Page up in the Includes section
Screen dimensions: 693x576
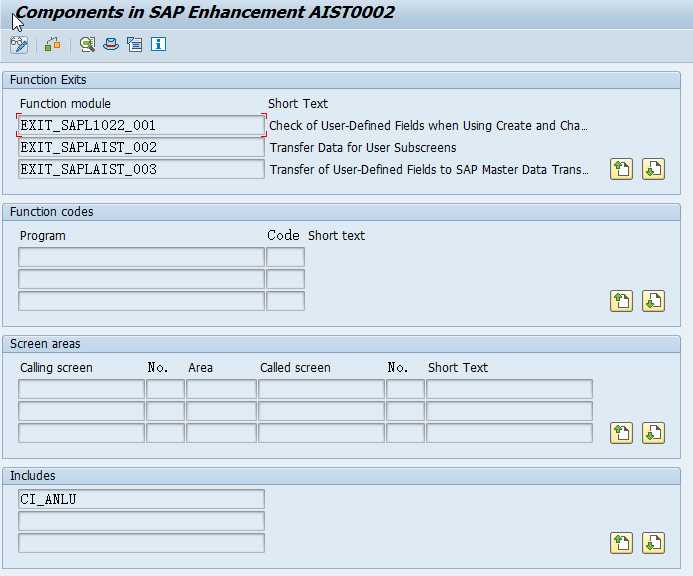coord(621,543)
